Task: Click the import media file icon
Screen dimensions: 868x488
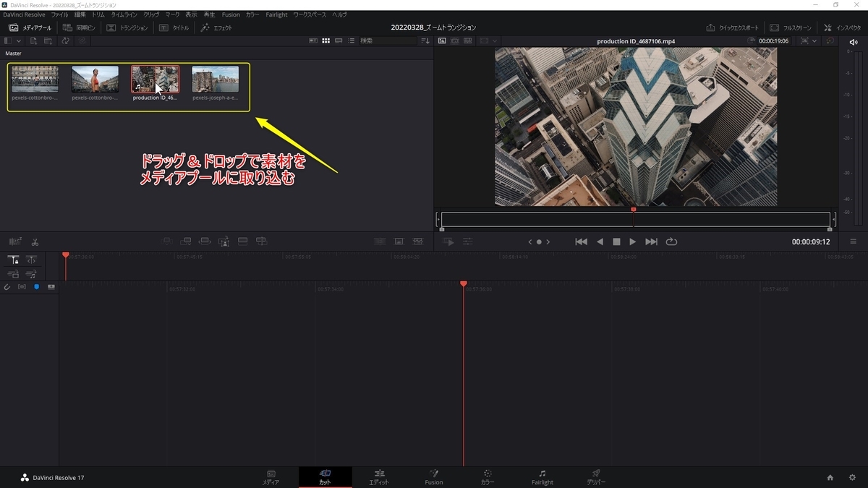Action: click(33, 41)
